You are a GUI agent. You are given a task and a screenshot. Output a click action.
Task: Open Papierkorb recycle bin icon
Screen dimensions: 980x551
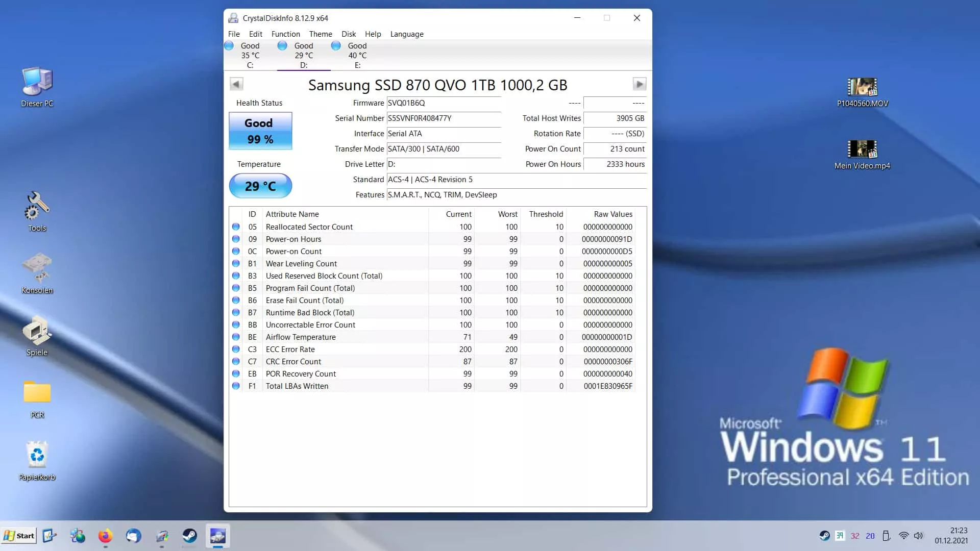[37, 460]
